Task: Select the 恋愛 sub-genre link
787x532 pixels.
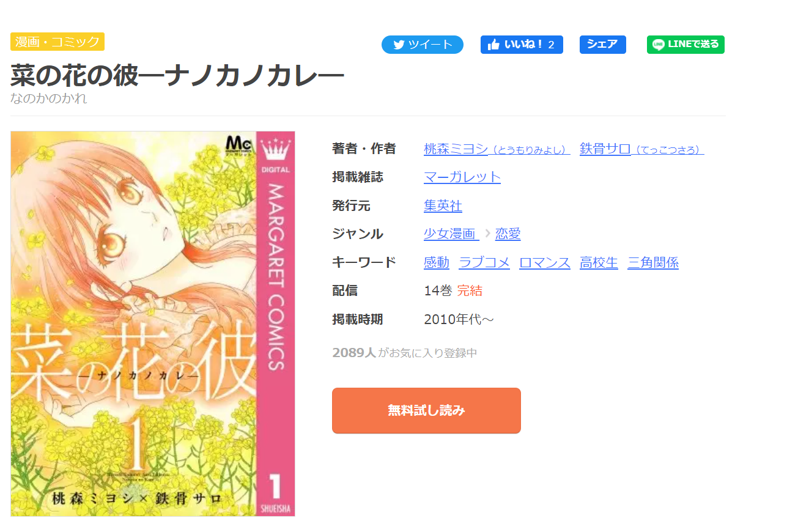Action: [x=508, y=234]
